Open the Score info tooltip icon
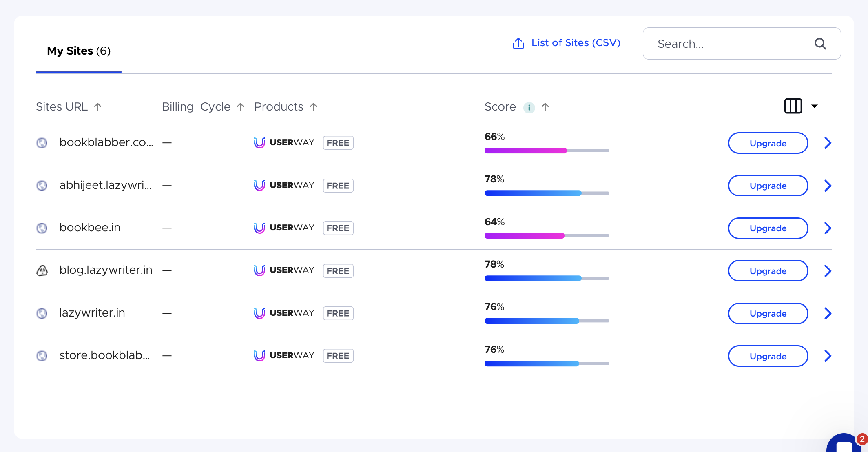This screenshot has width=868, height=452. pyautogui.click(x=529, y=107)
